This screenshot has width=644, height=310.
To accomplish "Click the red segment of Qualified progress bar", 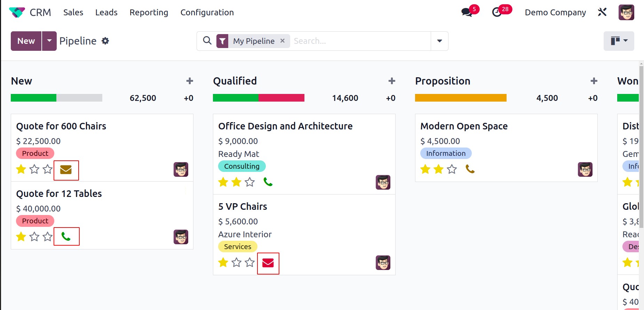I will pyautogui.click(x=281, y=98).
